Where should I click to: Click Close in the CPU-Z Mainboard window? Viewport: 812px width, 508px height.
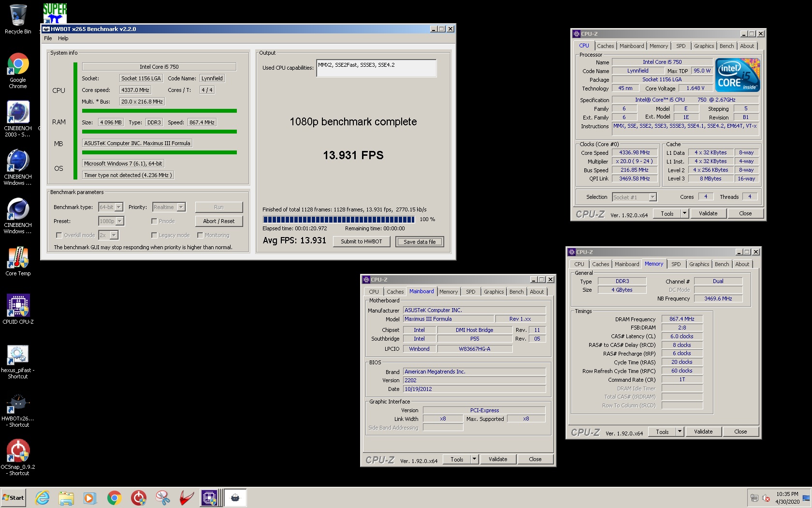(535, 459)
